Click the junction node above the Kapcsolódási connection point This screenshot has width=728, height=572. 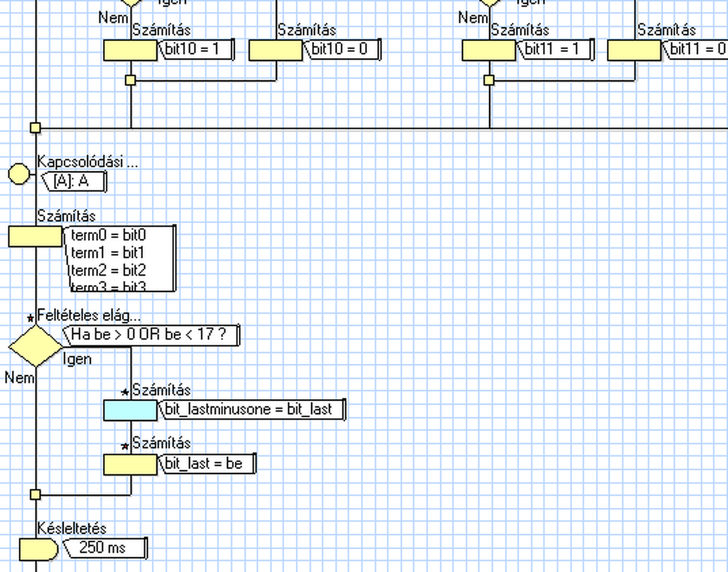(x=35, y=128)
